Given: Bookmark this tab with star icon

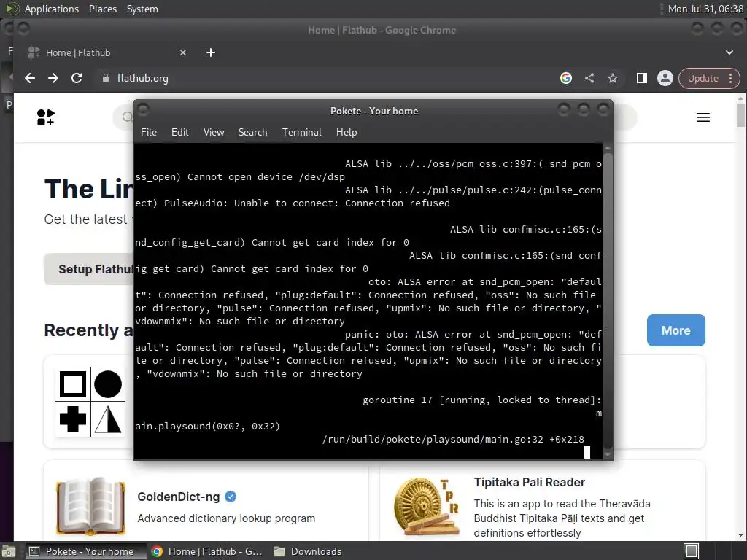Looking at the screenshot, I should (613, 78).
